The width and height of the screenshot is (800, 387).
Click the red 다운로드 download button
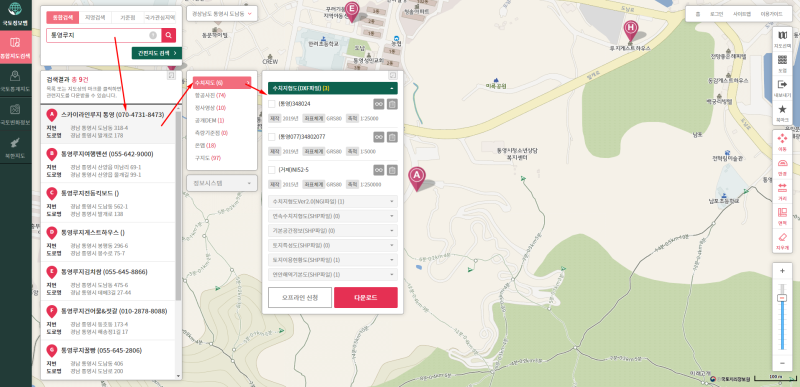point(366,298)
